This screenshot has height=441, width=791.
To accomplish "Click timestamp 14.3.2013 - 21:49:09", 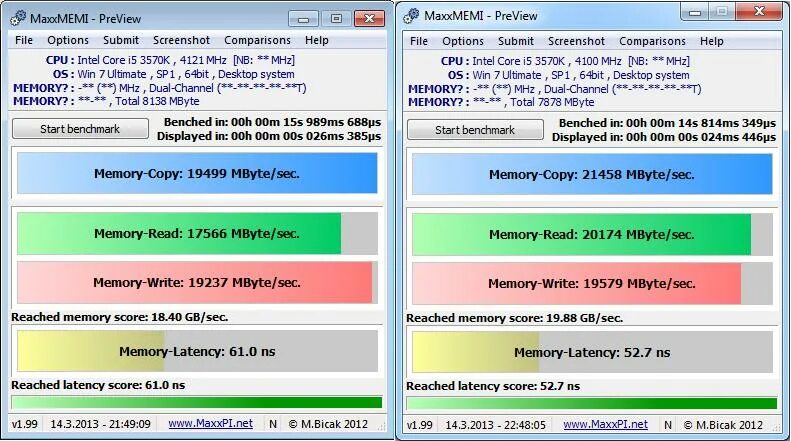I will 100,424.
